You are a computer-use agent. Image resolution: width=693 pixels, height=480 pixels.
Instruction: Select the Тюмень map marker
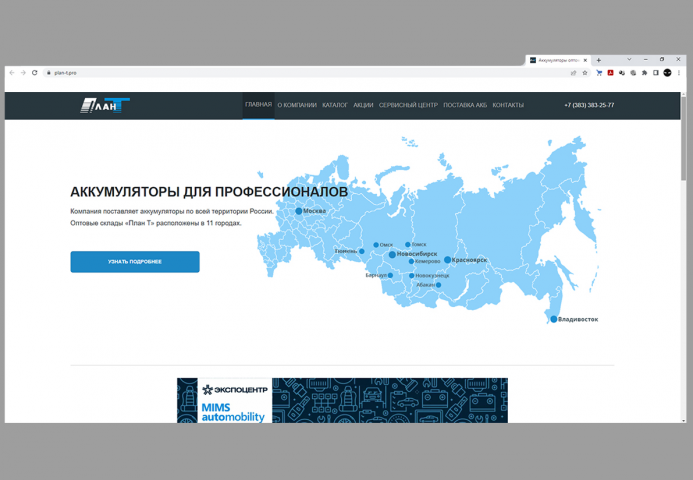click(362, 251)
